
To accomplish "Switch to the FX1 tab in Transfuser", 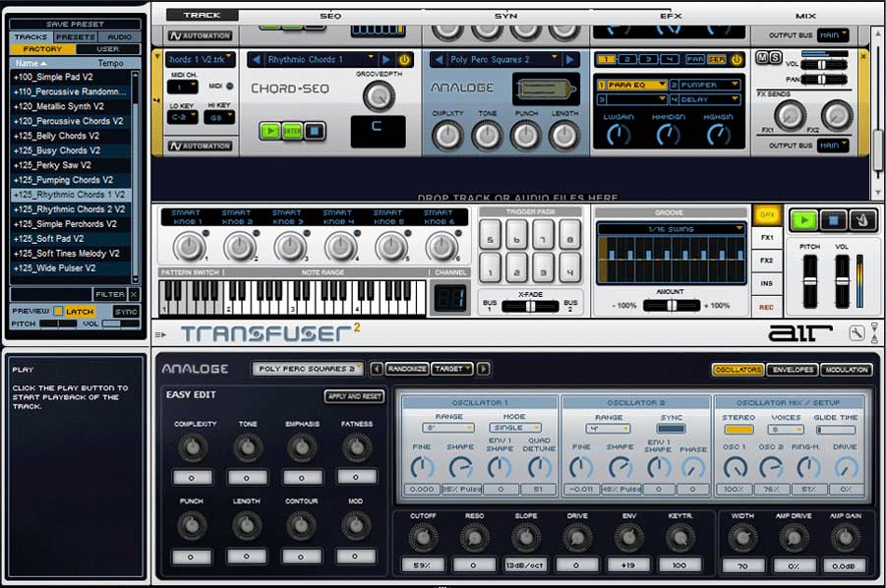I will point(767,237).
